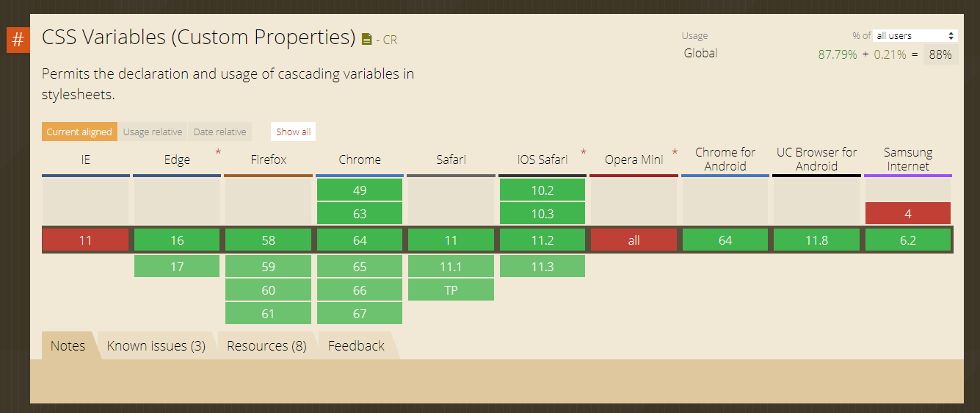The width and height of the screenshot is (980, 413).
Task: Switch to Date relative view
Action: point(220,132)
